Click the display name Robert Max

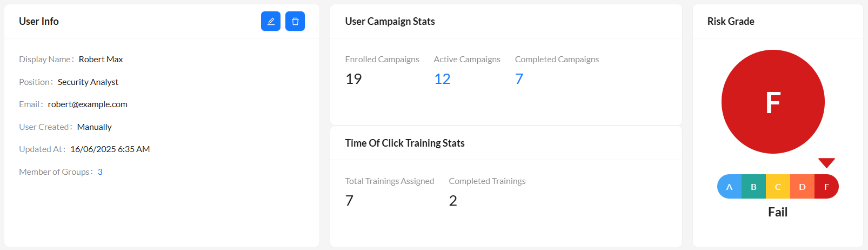(101, 59)
